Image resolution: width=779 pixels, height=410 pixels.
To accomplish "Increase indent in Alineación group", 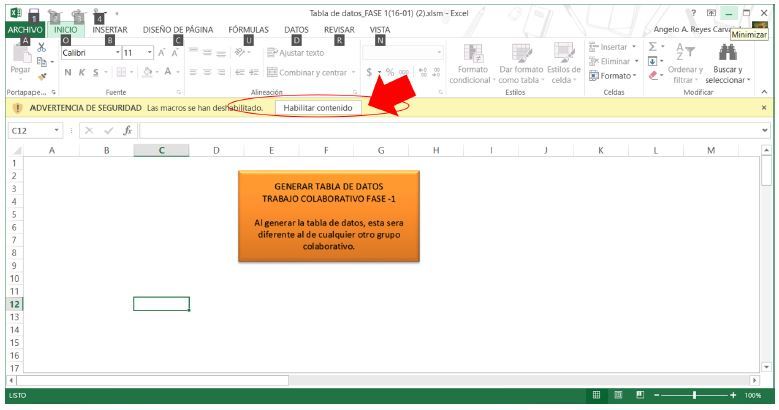I will tap(254, 73).
